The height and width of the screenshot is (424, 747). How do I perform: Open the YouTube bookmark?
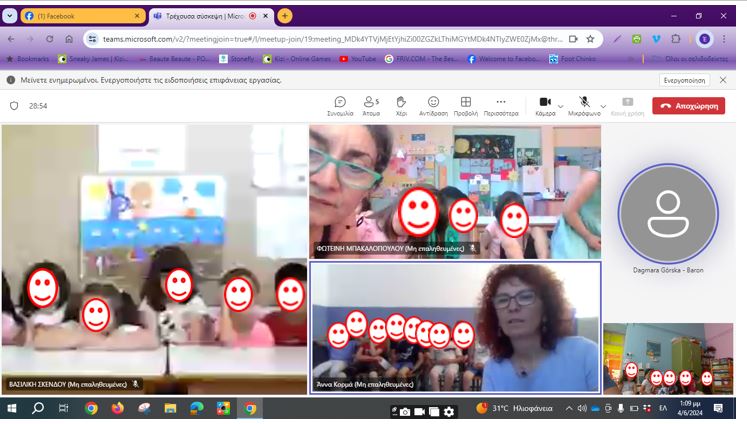[x=358, y=59]
